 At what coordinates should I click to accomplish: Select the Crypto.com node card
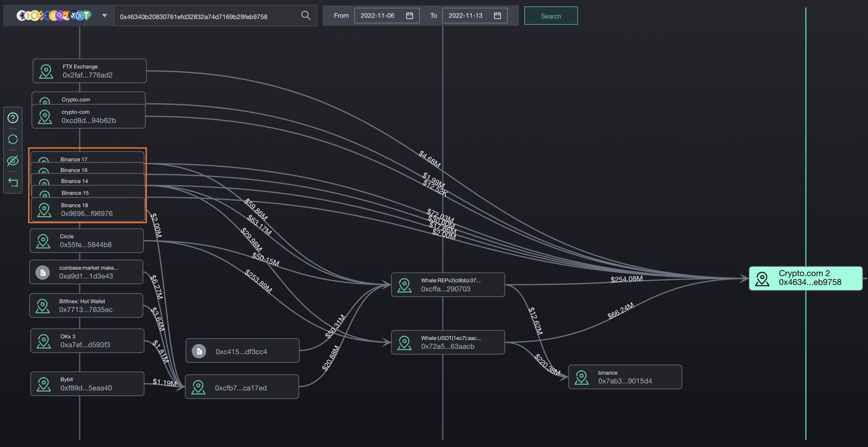tap(88, 98)
